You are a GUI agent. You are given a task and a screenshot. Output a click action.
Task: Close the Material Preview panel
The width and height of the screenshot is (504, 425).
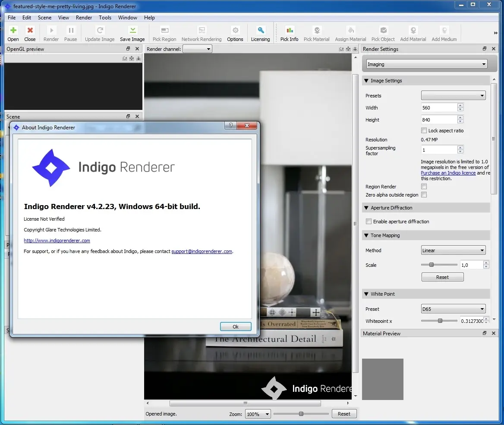point(494,333)
